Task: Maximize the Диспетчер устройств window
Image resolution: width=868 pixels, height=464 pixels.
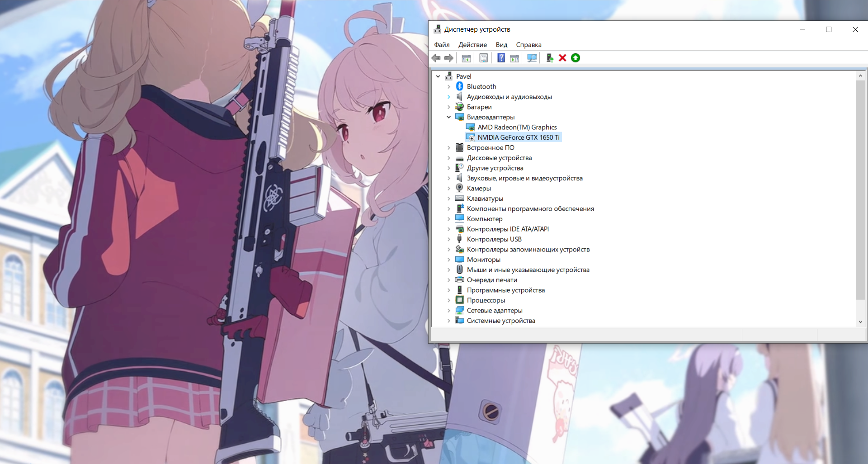Action: pyautogui.click(x=829, y=29)
